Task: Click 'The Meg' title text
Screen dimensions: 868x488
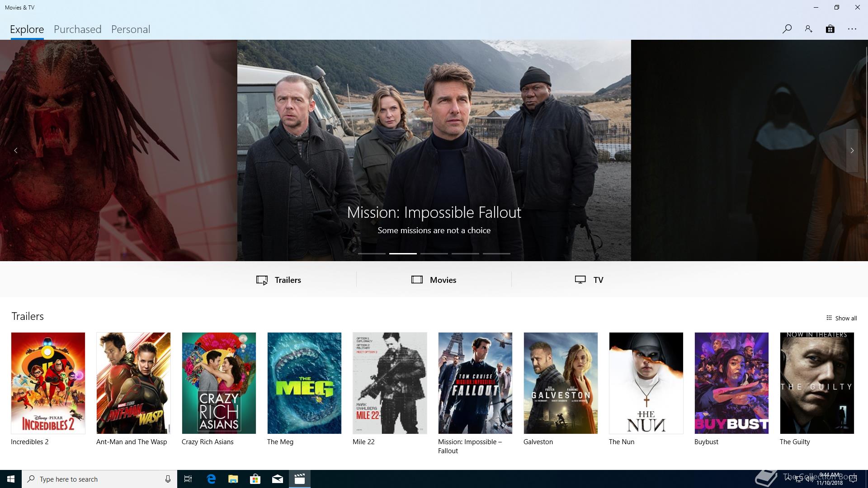Action: tap(280, 442)
